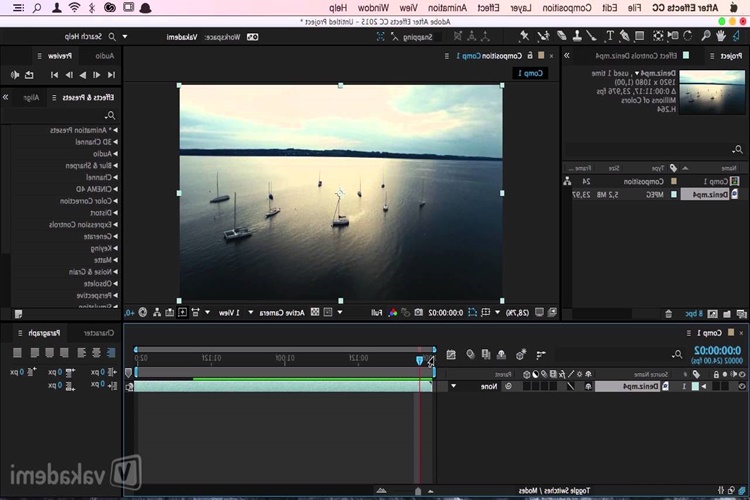Toggle the composition tab lock icon
This screenshot has height=500, width=750.
point(530,56)
